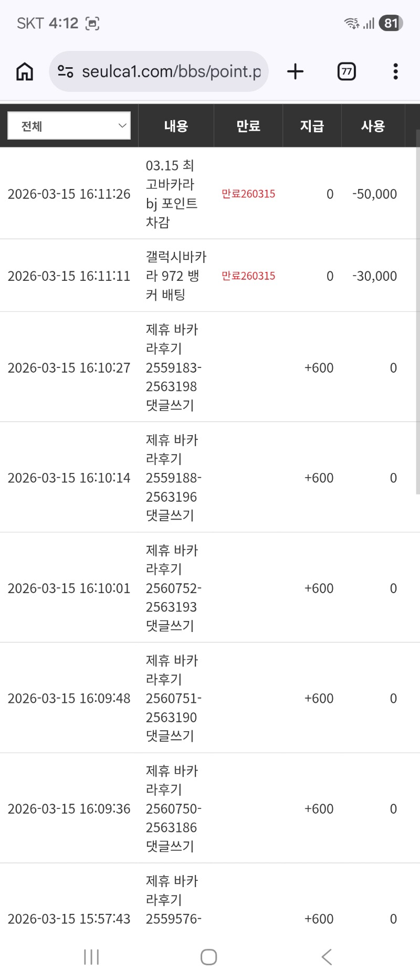Open the browser three-dot menu
Screen dimensions: 420x980
coord(395,71)
